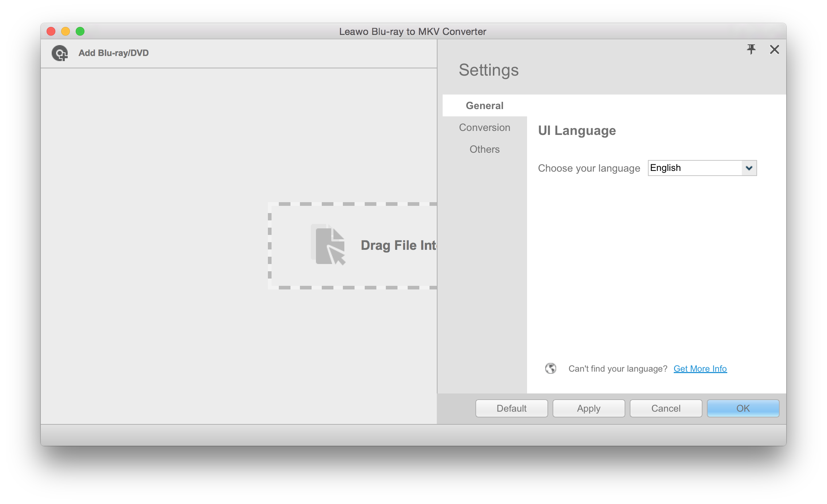Click the Add Blu-ray/DVD text label
827x504 pixels.
click(x=114, y=53)
